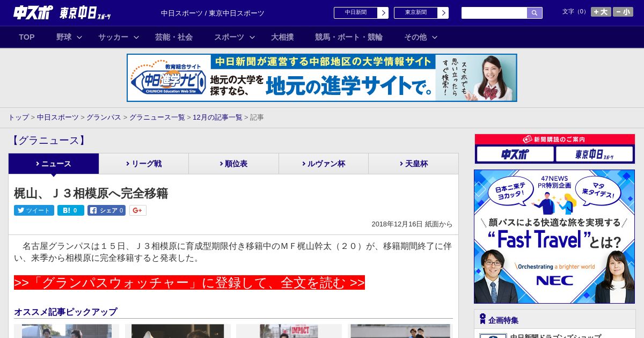This screenshot has height=338, width=644.
Task: Go to トップ breadcrumb link
Action: coord(18,117)
